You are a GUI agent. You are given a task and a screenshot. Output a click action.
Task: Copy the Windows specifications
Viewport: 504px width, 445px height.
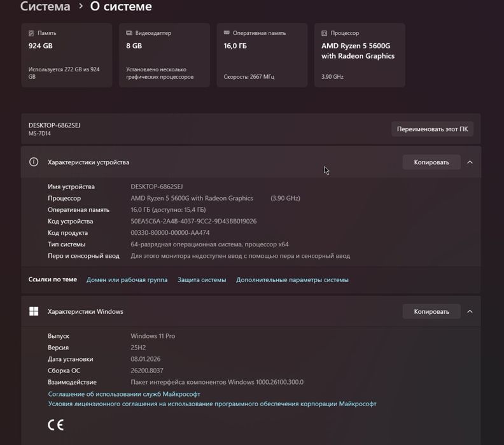[x=431, y=311]
